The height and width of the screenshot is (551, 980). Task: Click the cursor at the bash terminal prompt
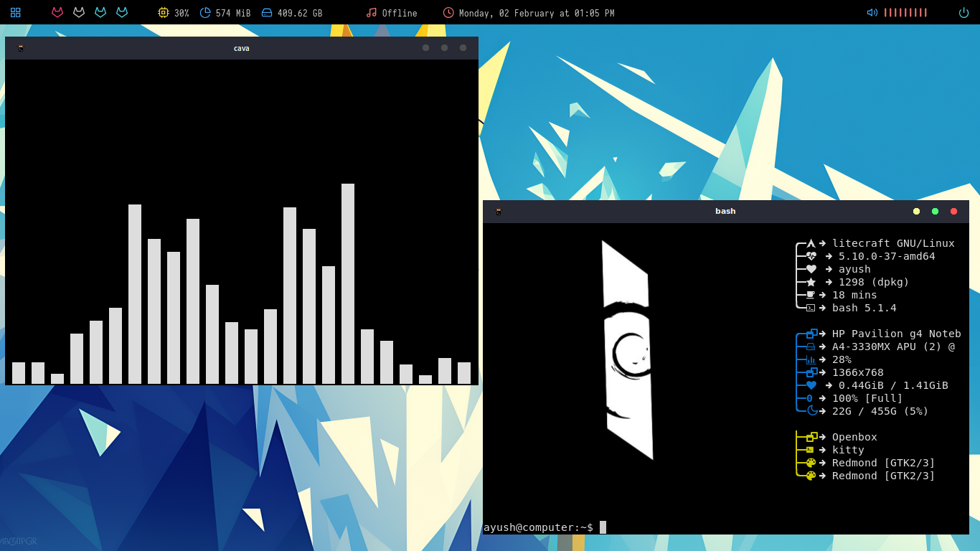click(601, 527)
